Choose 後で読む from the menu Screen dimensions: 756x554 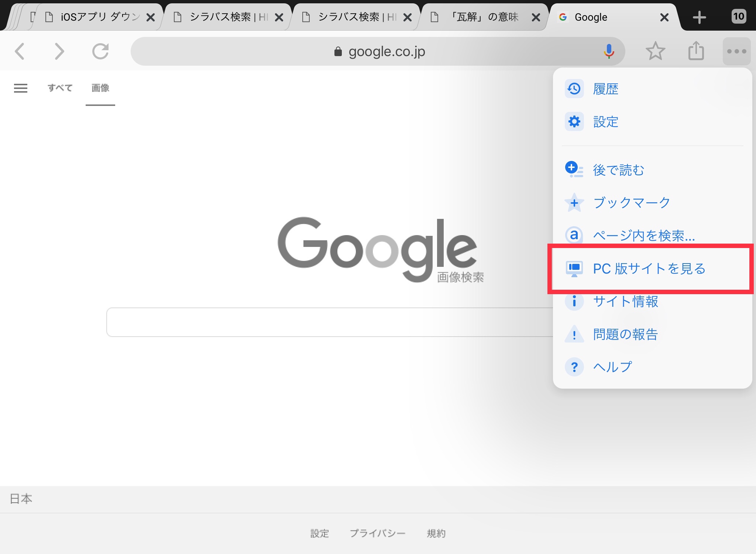pos(618,170)
